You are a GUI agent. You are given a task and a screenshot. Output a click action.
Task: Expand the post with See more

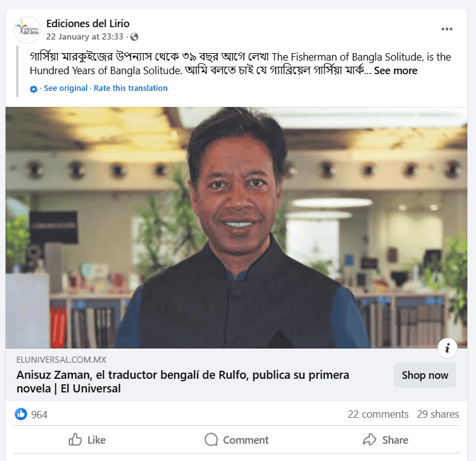(x=396, y=70)
